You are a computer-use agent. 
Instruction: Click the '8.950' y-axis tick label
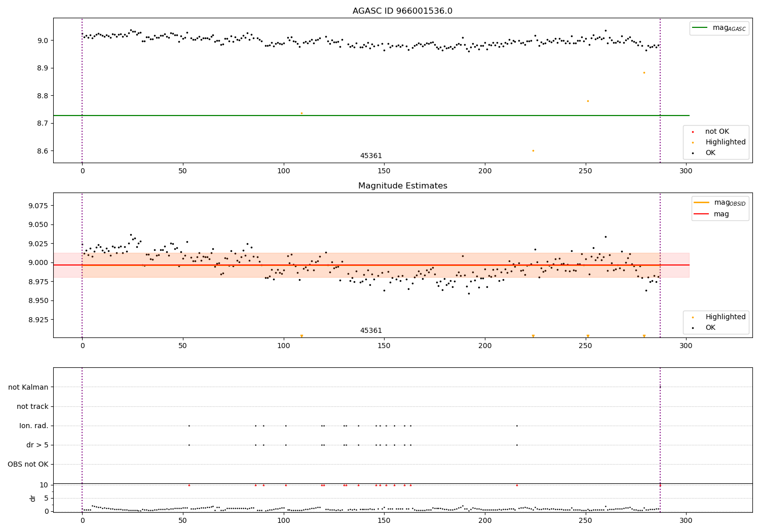(x=39, y=301)
